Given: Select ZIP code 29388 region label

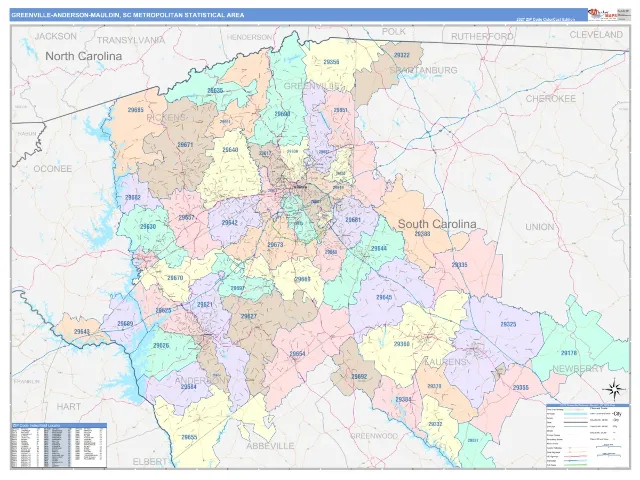Looking at the screenshot, I should coord(422,233).
